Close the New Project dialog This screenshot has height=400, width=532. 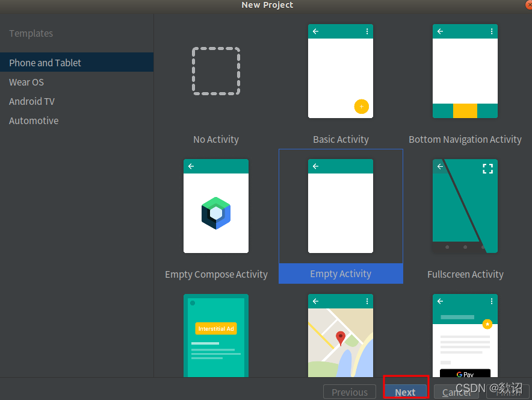click(x=528, y=5)
